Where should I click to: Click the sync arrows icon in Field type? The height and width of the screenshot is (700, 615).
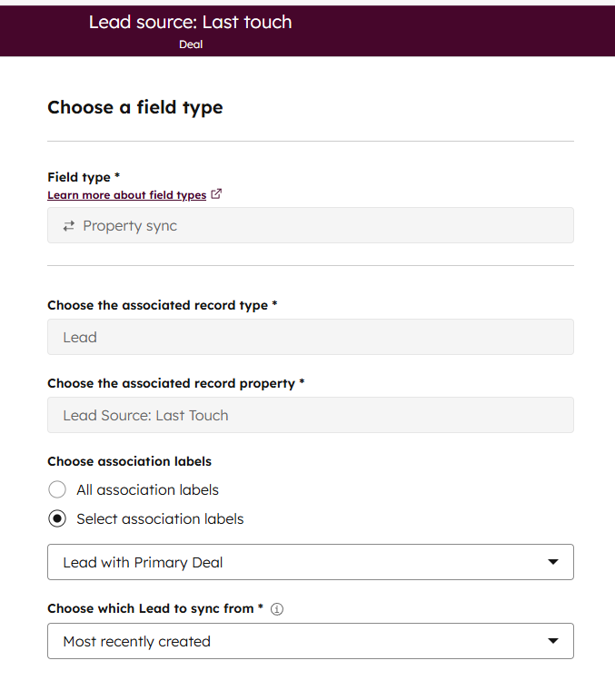click(x=68, y=226)
